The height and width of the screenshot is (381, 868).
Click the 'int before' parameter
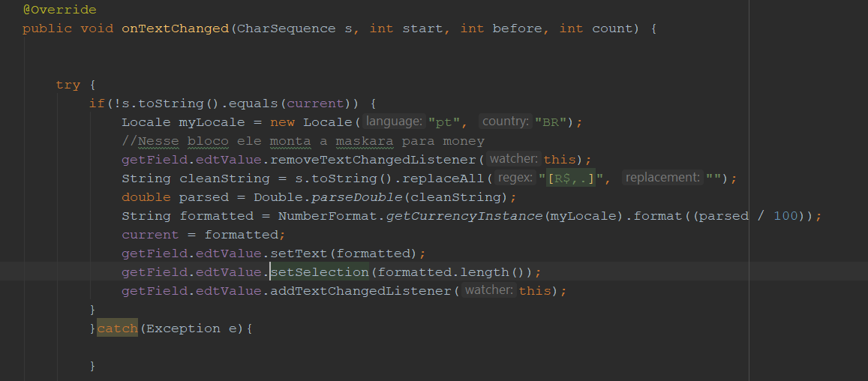tap(502, 28)
